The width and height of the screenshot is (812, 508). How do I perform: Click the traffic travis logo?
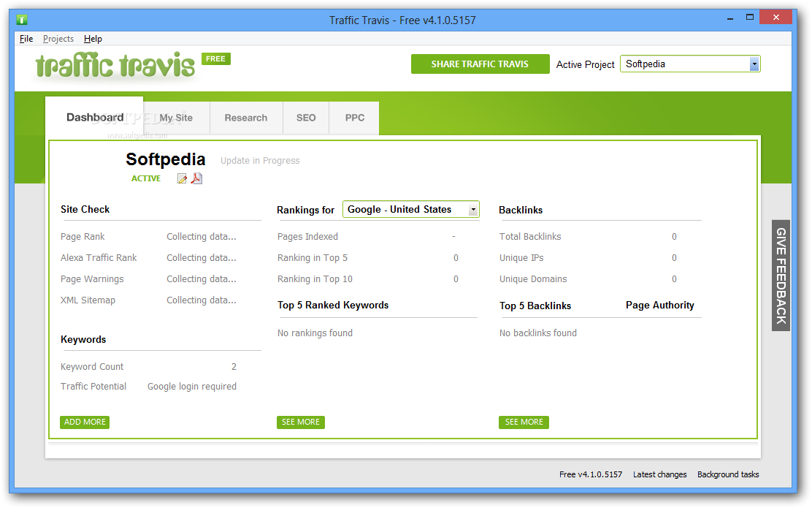115,66
